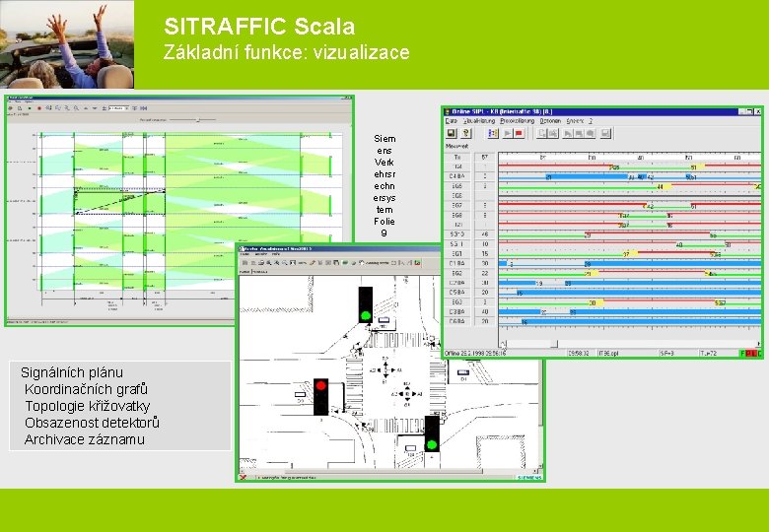Click the 'Archivace záznamu' list line
Viewport: 769px width, 532px height.
85,439
